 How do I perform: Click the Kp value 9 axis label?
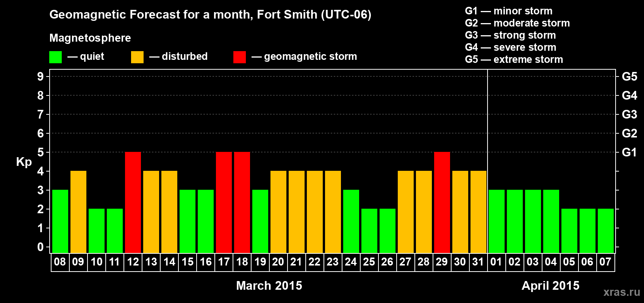pos(40,77)
